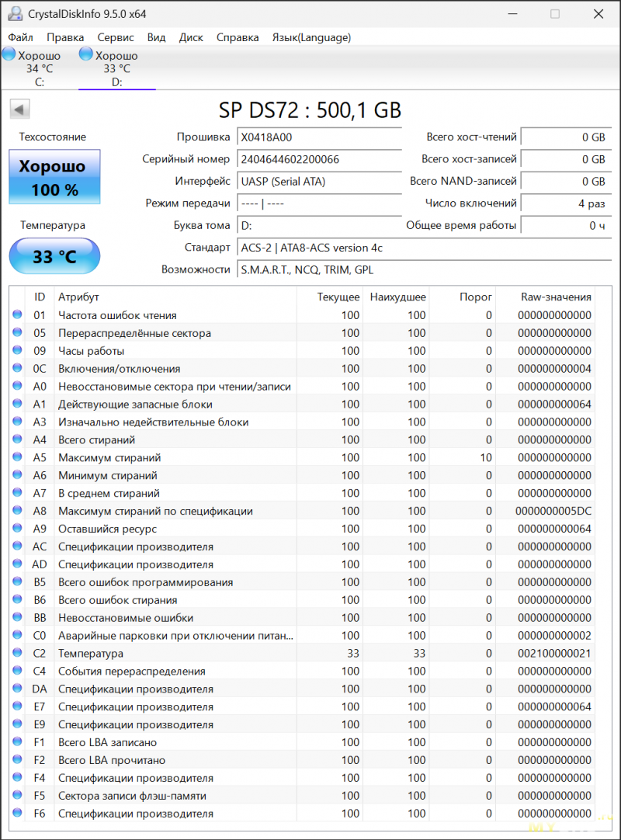The height and width of the screenshot is (840, 621).
Task: Click the standard field ACS-2 | ATA8-ACS
Action: [x=424, y=248]
